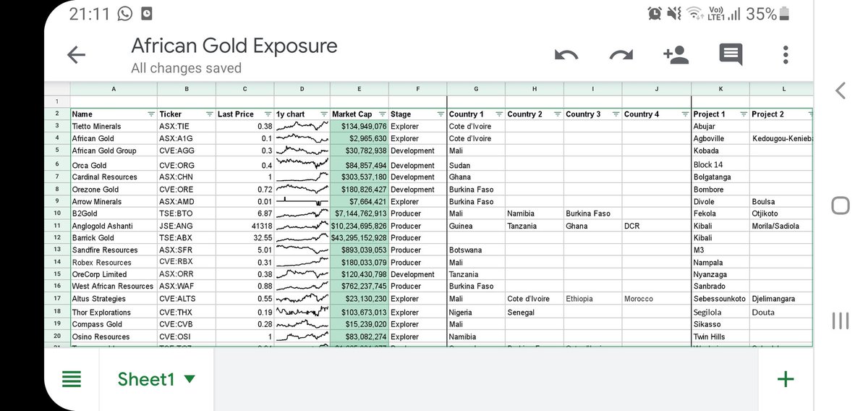
Task: Select the 'Altus Strategies' cell
Action: point(114,299)
